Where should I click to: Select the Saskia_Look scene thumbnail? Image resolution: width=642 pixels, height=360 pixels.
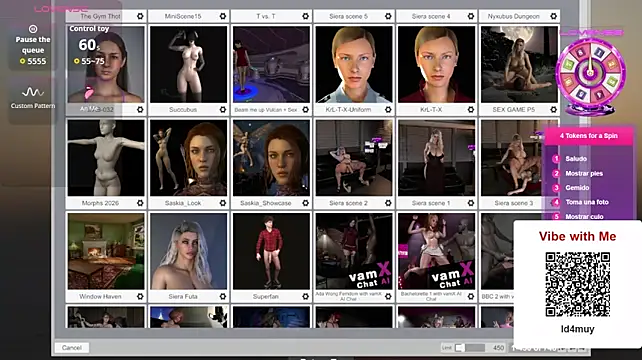tap(188, 158)
